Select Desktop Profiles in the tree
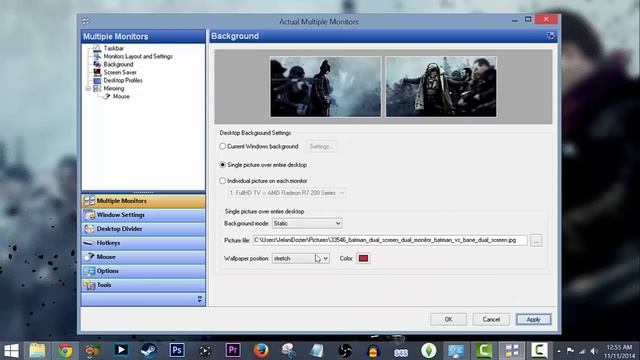 pos(122,80)
